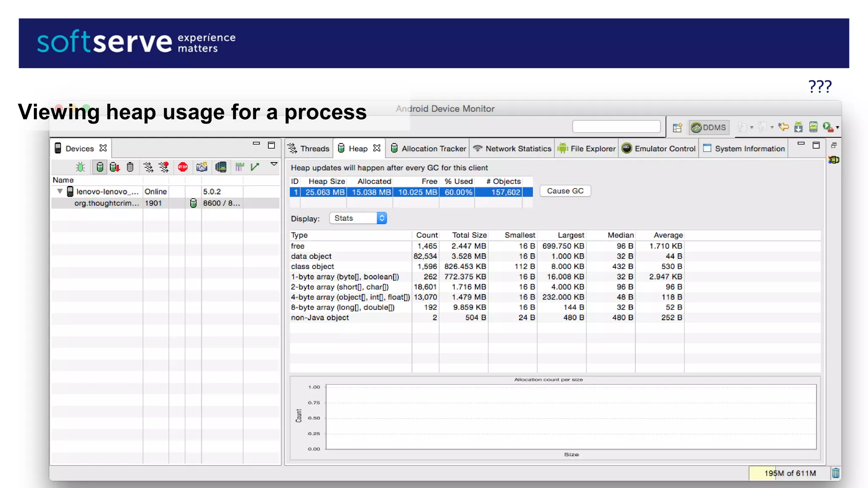Viewport: 868px width, 488px height.
Task: Click the Dump HPROF file icon
Action: pos(115,167)
